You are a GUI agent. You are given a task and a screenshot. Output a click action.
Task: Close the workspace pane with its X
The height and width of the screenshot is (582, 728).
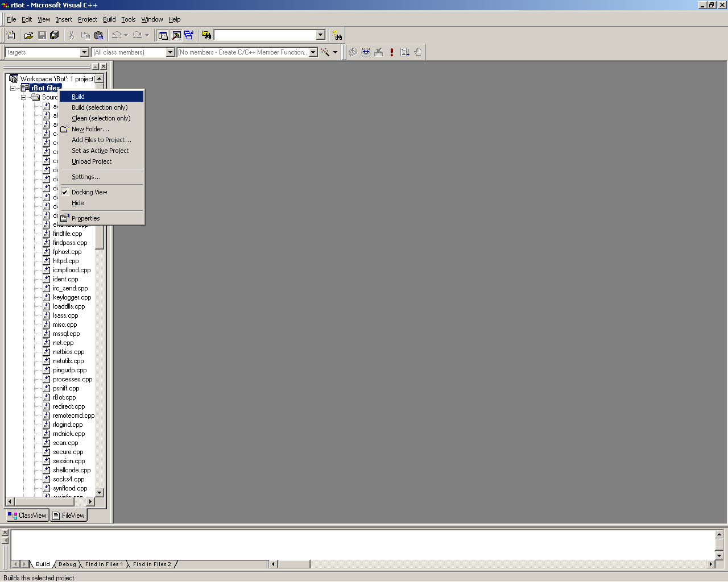(x=104, y=66)
